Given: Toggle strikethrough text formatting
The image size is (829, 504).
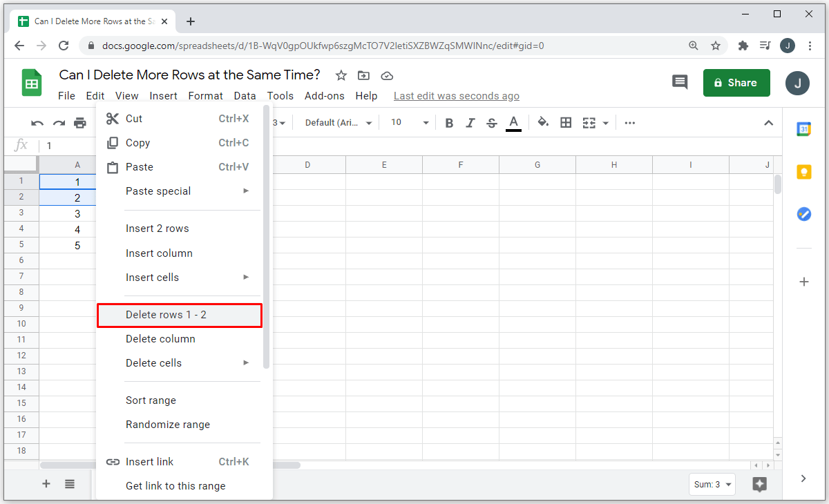Looking at the screenshot, I should point(492,123).
